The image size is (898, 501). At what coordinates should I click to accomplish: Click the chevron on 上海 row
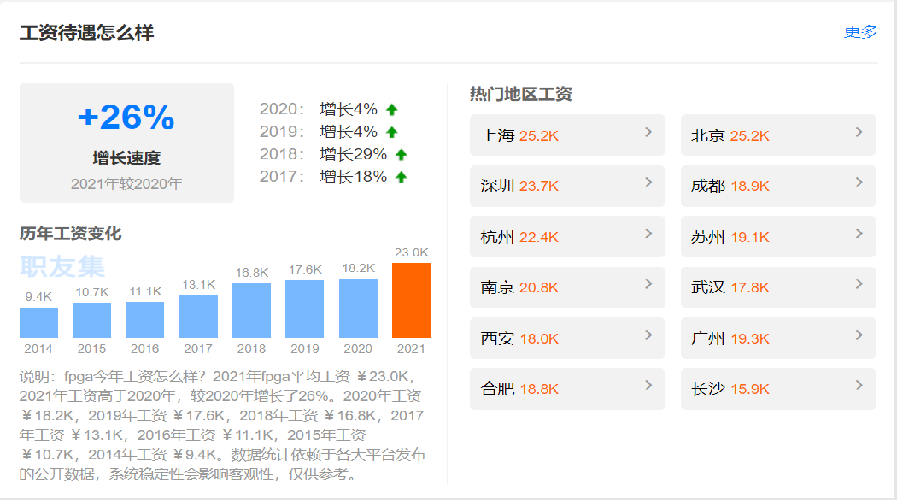(x=648, y=132)
